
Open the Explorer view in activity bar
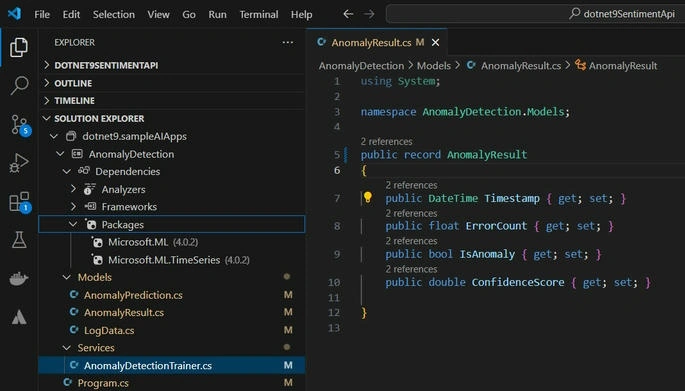coord(19,47)
